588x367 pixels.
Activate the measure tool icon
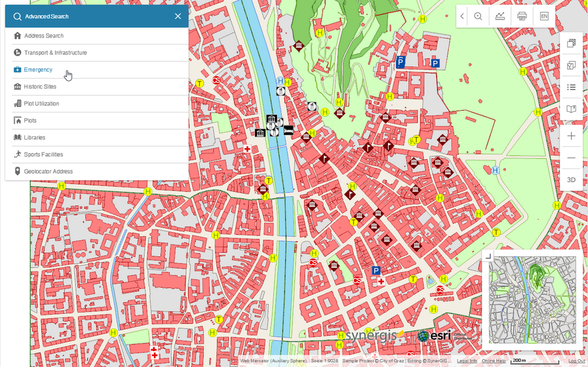500,16
